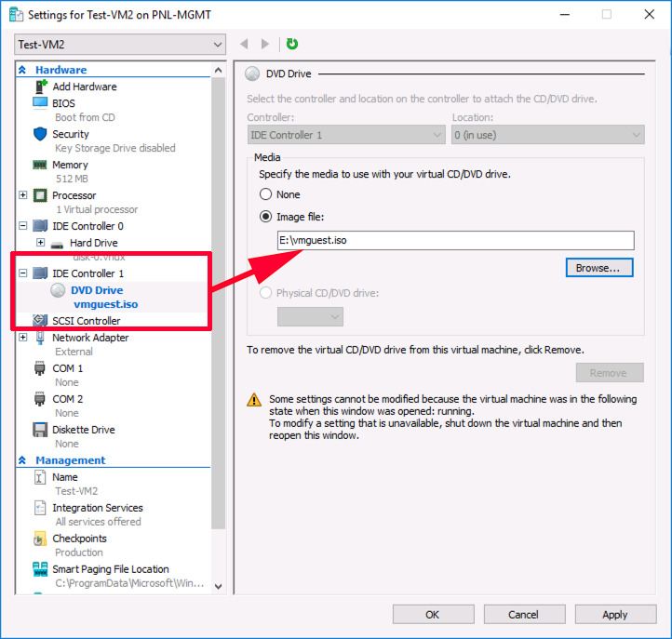Click the Cancel button
Screen dimensions: 672x639
click(525, 615)
